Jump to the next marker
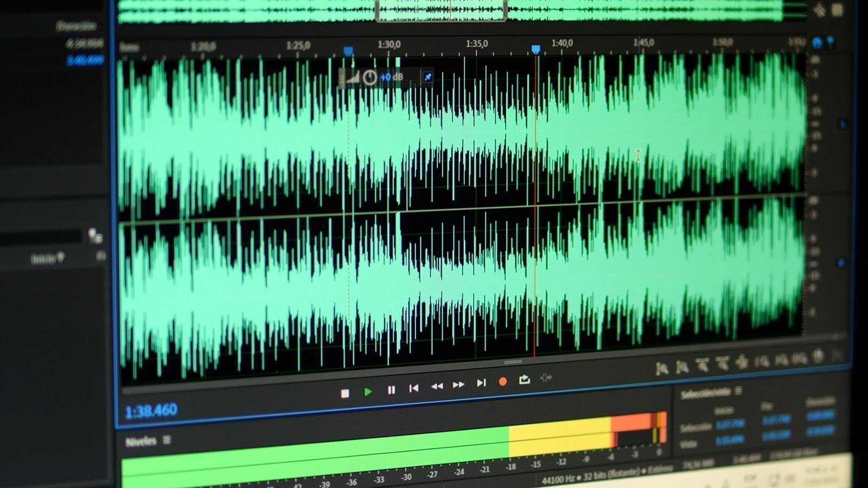The width and height of the screenshot is (868, 488). pos(481,383)
